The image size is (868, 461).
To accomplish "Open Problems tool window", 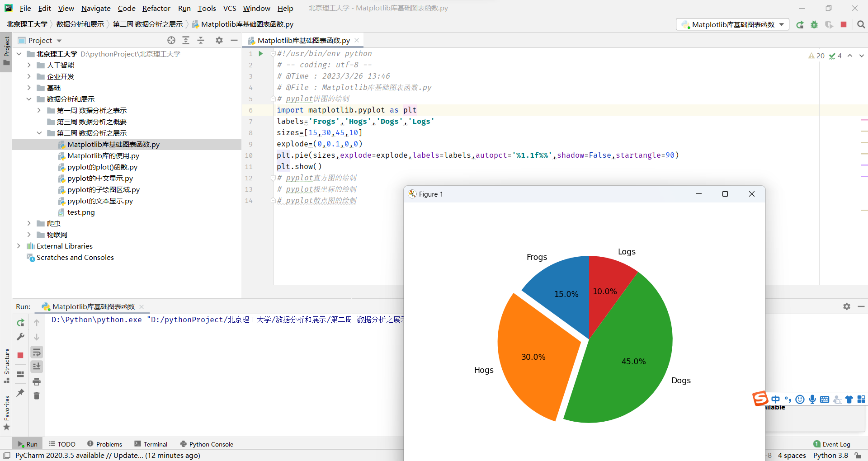I will pyautogui.click(x=105, y=444).
